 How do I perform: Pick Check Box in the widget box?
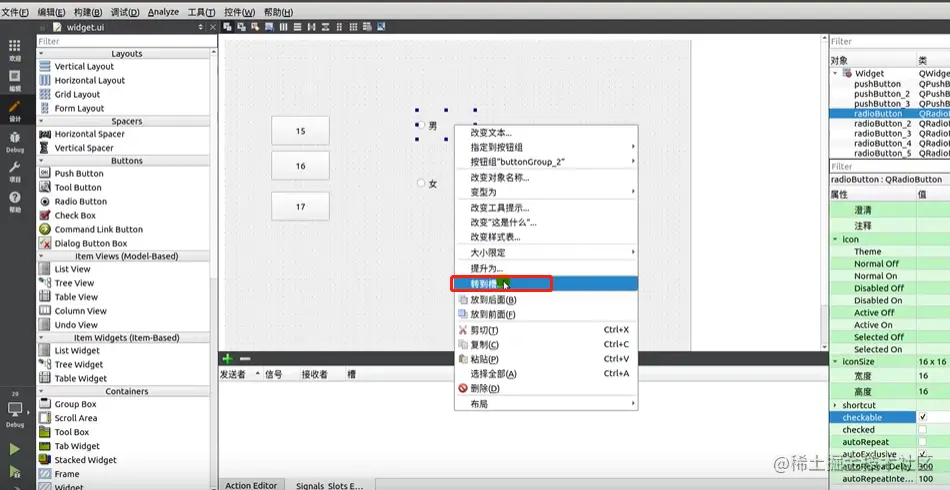(75, 215)
